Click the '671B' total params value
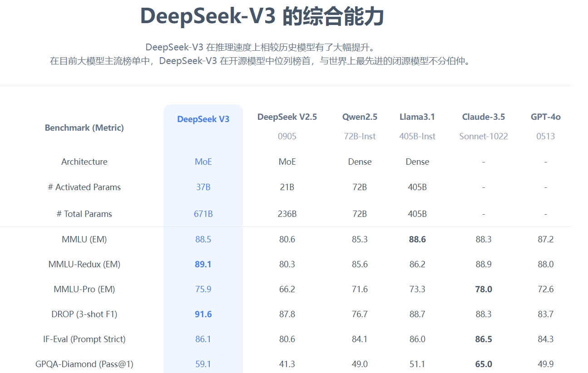The width and height of the screenshot is (588, 373). pyautogui.click(x=203, y=214)
